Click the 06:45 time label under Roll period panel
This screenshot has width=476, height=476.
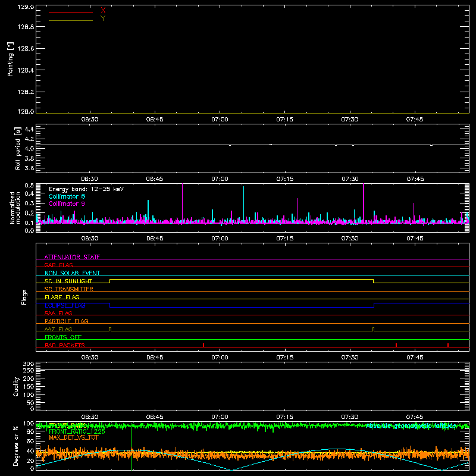click(x=155, y=179)
